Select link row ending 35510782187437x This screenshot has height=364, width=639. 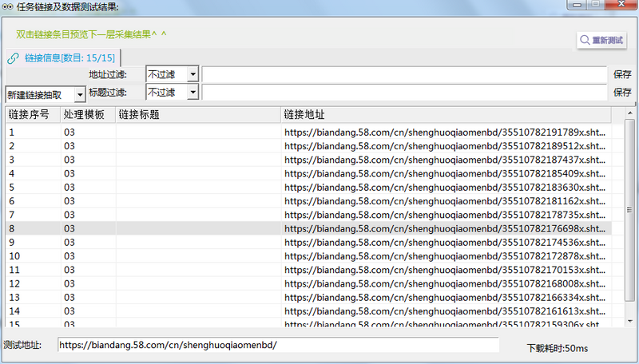pos(308,160)
